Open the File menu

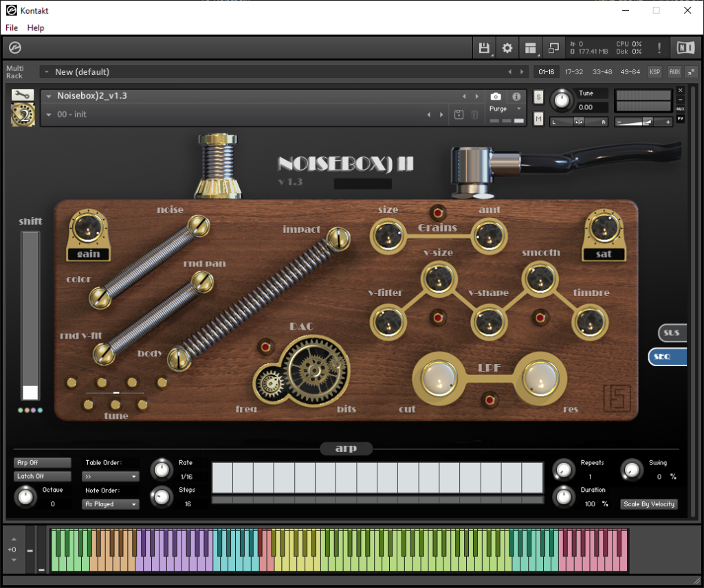(12, 27)
